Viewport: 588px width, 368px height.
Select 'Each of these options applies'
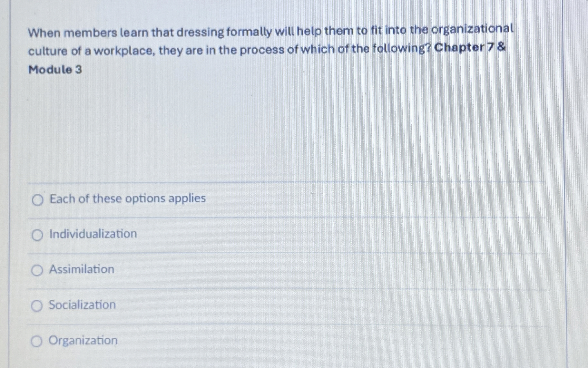[127, 199]
